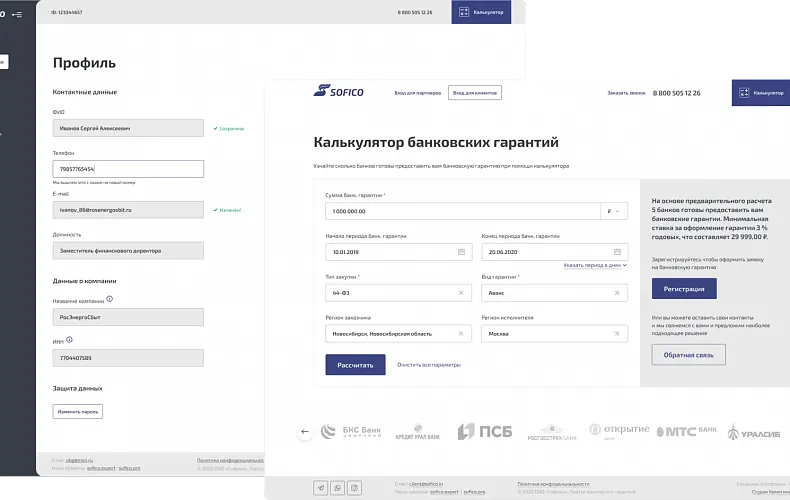This screenshot has width=790, height=500.
Task: Clear Новосибирск customer region field
Action: tap(461, 334)
